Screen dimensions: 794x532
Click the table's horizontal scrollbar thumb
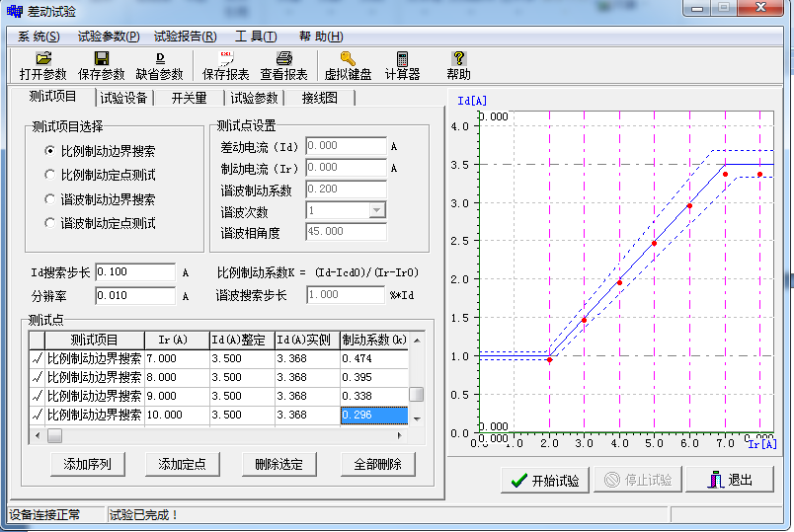54,435
